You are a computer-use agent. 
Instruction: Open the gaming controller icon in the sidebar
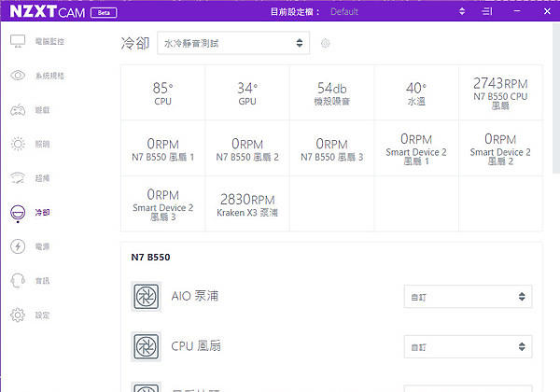click(x=18, y=110)
